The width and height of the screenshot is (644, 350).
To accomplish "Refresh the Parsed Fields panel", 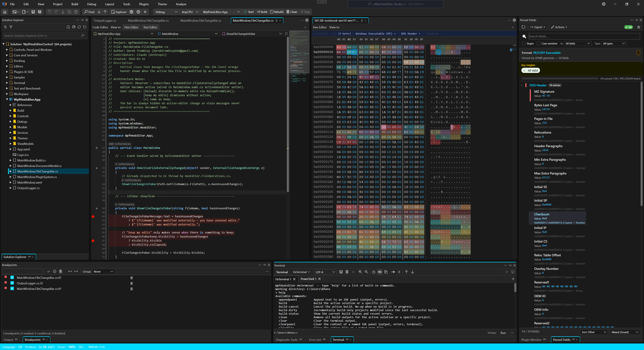I will pyautogui.click(x=523, y=27).
